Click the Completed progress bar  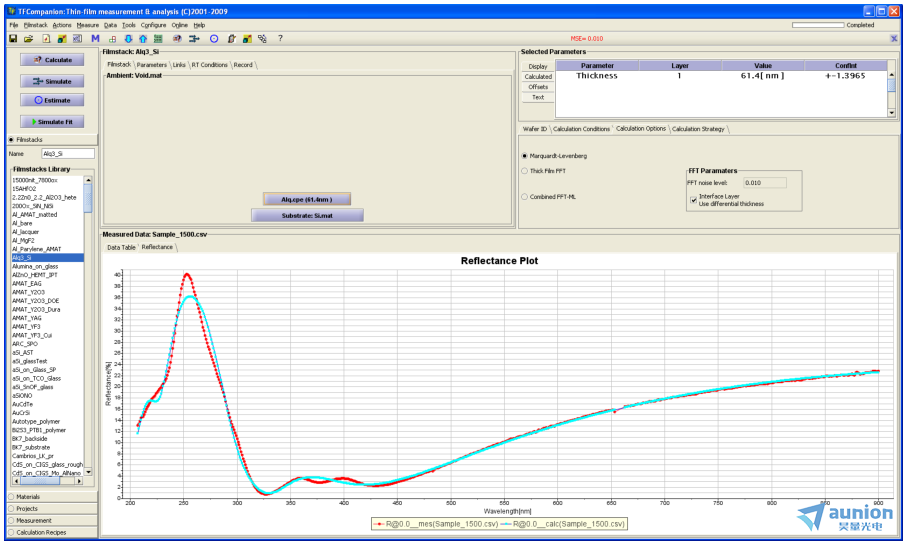818,25
